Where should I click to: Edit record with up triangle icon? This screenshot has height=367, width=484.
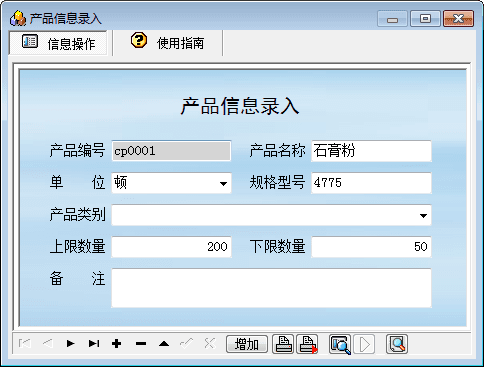pos(164,343)
